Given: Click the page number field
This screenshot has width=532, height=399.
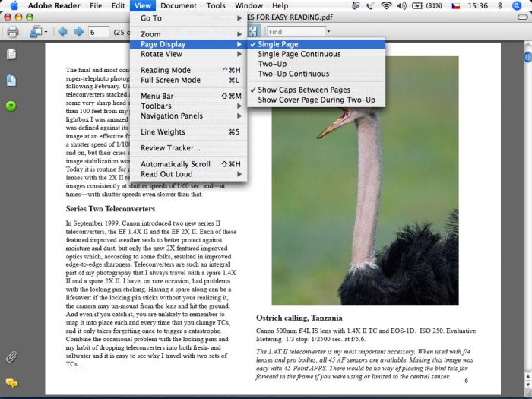Looking at the screenshot, I should (98, 32).
